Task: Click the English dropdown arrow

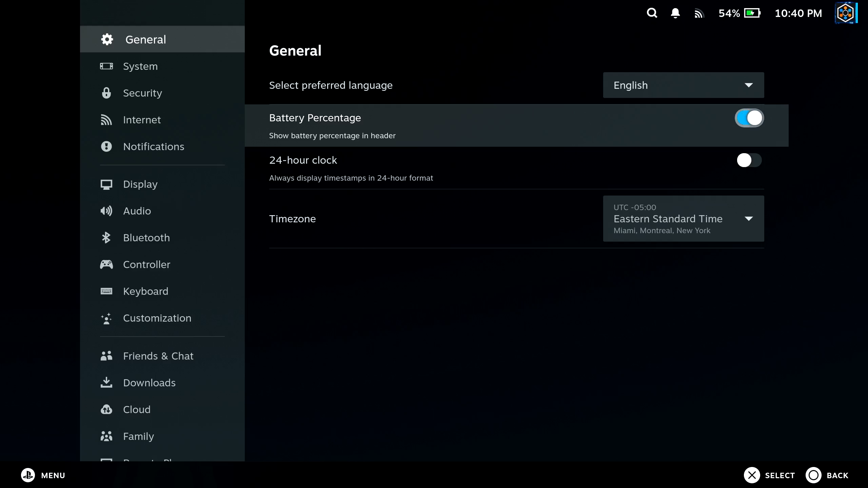Action: click(749, 85)
